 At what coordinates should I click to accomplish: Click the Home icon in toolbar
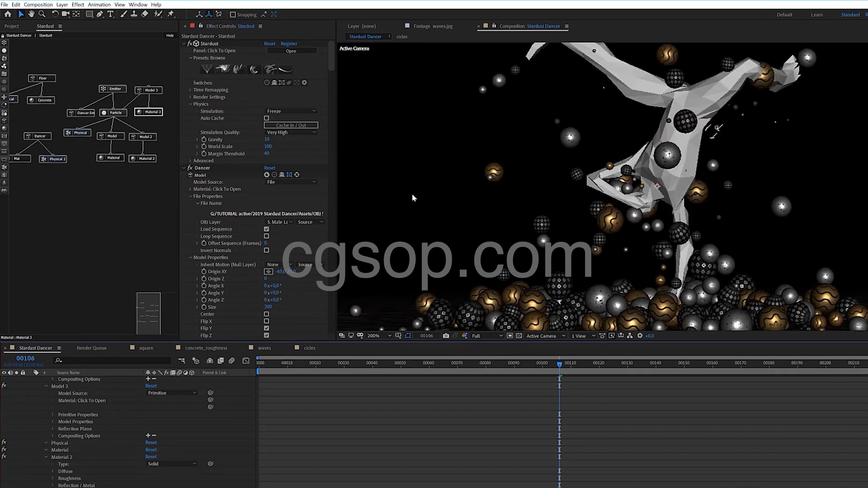[8, 14]
